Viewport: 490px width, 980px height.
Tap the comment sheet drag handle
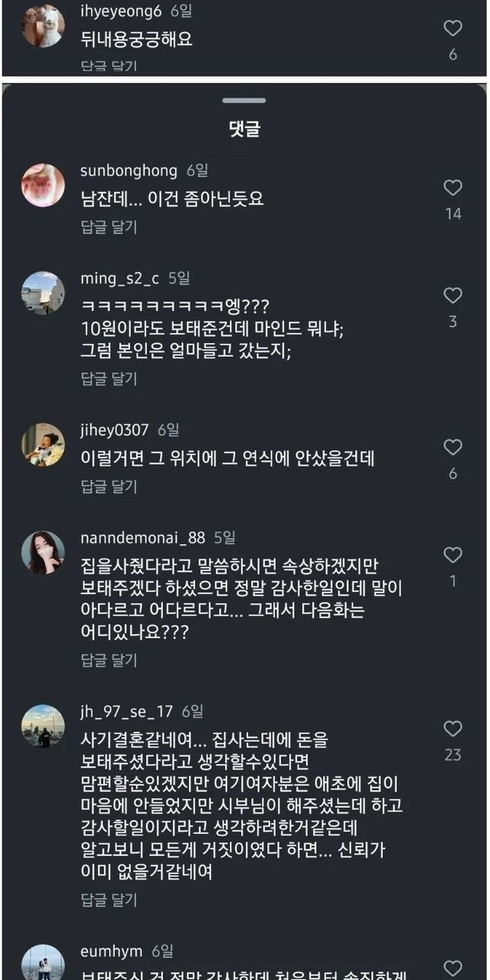(245, 100)
